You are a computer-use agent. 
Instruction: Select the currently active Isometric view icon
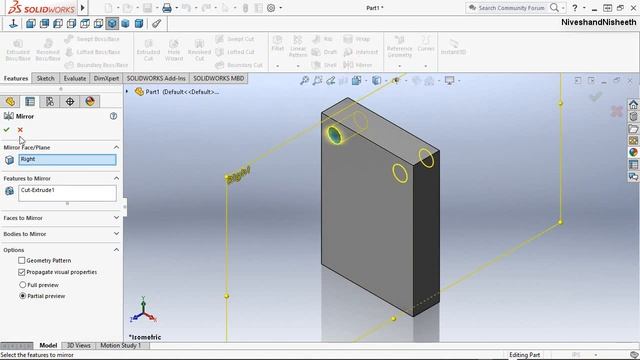[112, 24]
